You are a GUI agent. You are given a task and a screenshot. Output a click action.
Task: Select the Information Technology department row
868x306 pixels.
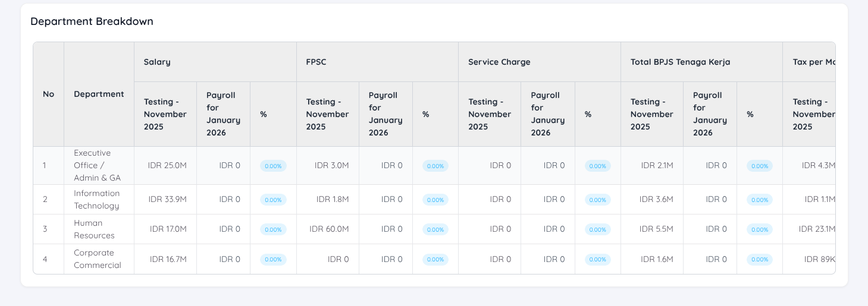(x=96, y=200)
